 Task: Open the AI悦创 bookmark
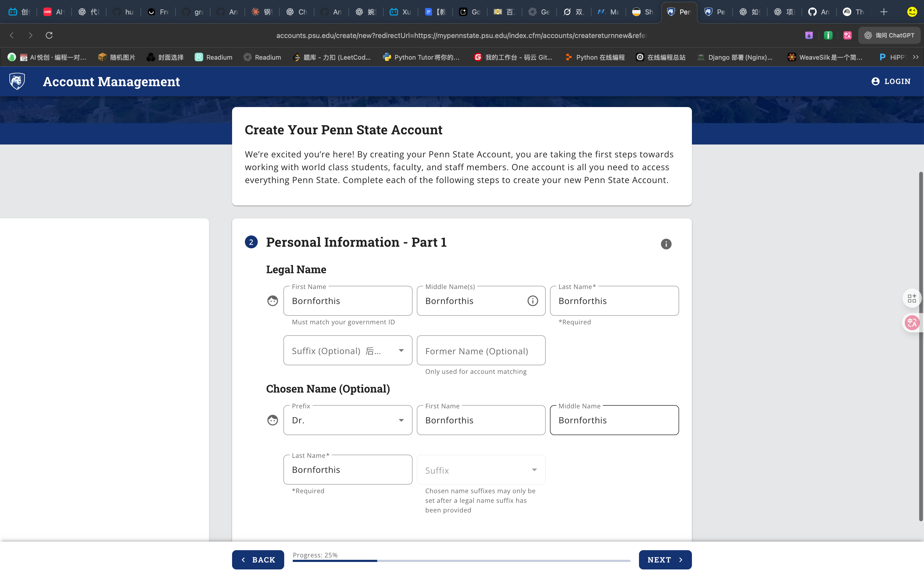coord(53,57)
